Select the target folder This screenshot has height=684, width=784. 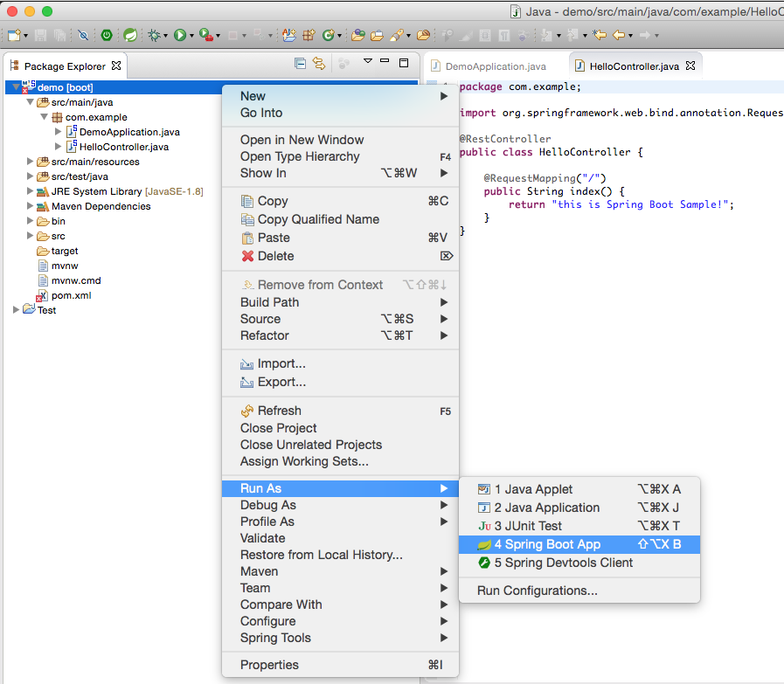click(65, 251)
